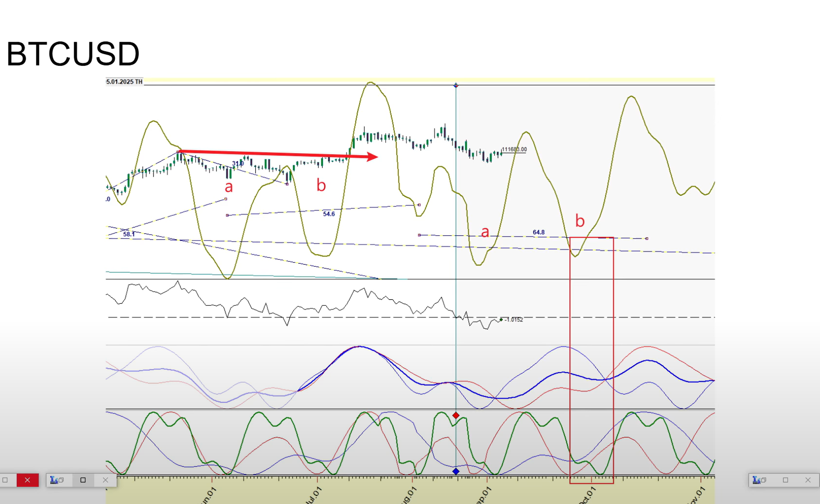Click the 111683.00 price label
This screenshot has height=504, width=820.
point(514,149)
